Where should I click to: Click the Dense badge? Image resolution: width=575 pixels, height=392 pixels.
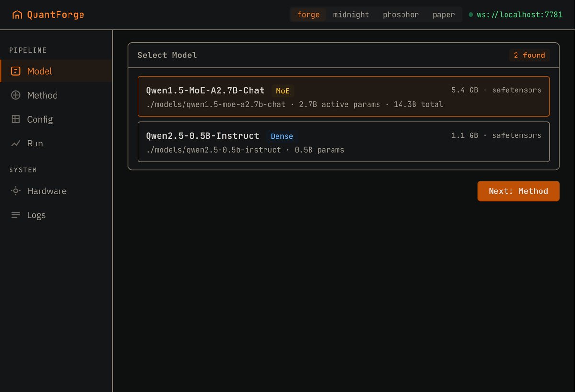(x=282, y=136)
